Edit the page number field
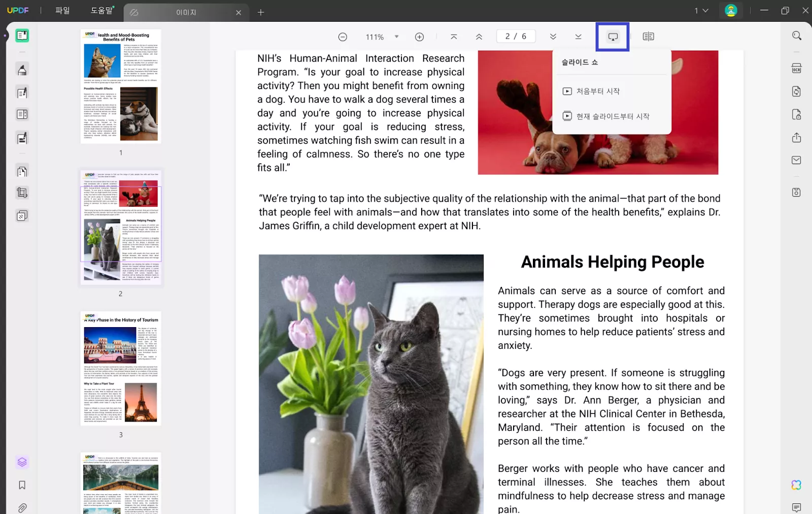This screenshot has width=812, height=514. click(516, 37)
